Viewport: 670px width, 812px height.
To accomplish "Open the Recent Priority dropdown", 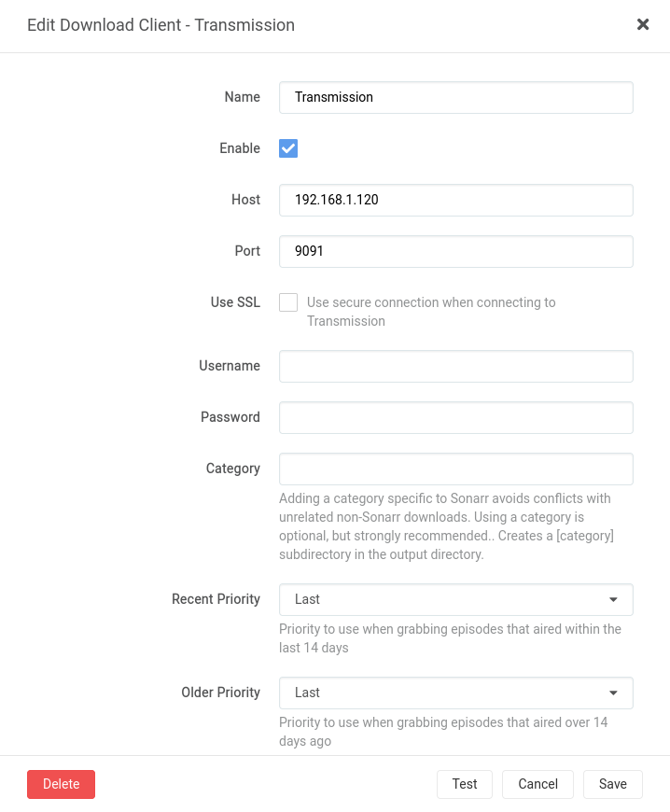I will [x=455, y=600].
